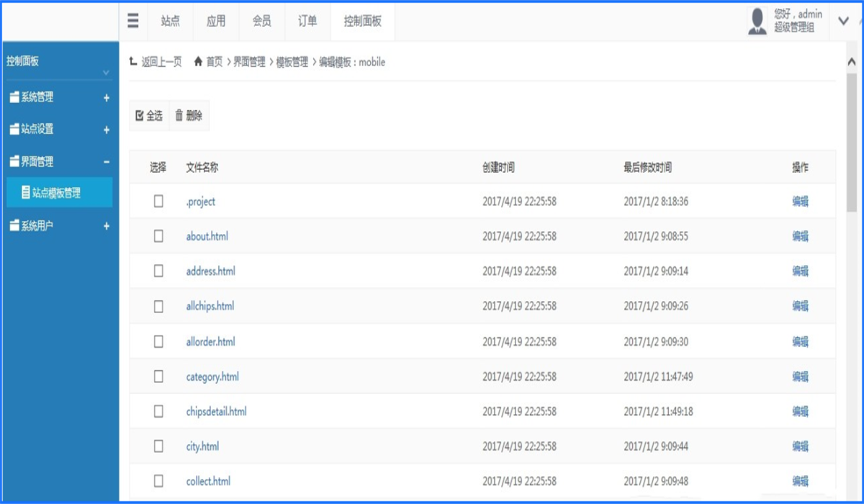Open the 站点 top menu

click(171, 22)
